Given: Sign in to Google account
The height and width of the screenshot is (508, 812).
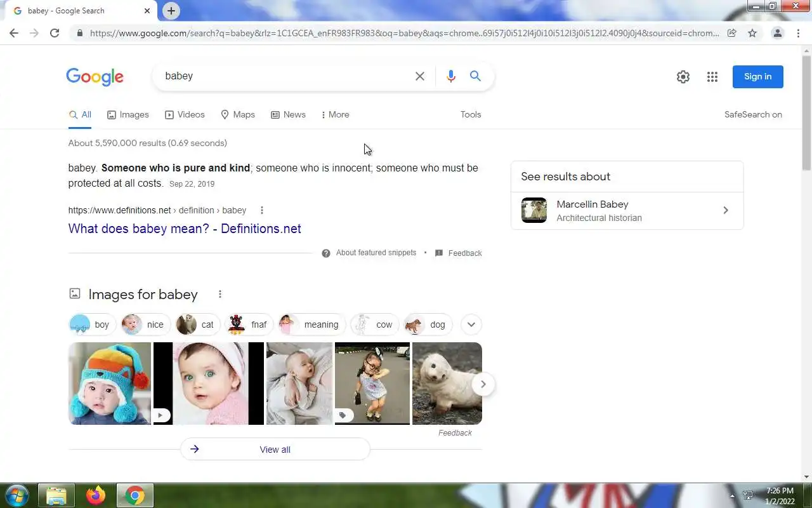Looking at the screenshot, I should pyautogui.click(x=758, y=77).
